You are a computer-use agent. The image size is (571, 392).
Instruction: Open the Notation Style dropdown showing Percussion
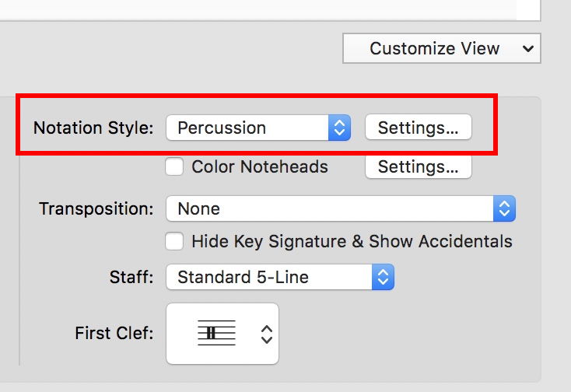[249, 128]
